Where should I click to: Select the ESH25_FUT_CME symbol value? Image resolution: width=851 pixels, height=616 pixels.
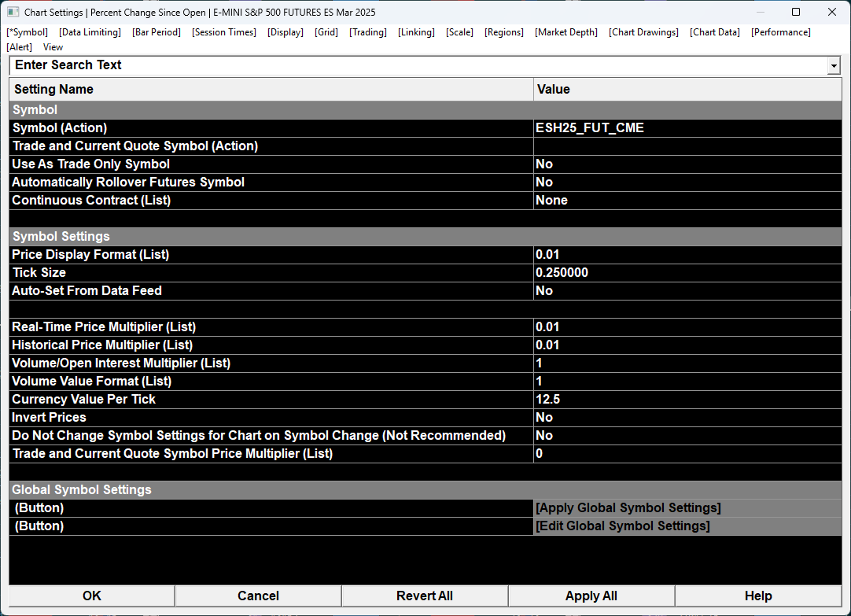click(x=687, y=128)
